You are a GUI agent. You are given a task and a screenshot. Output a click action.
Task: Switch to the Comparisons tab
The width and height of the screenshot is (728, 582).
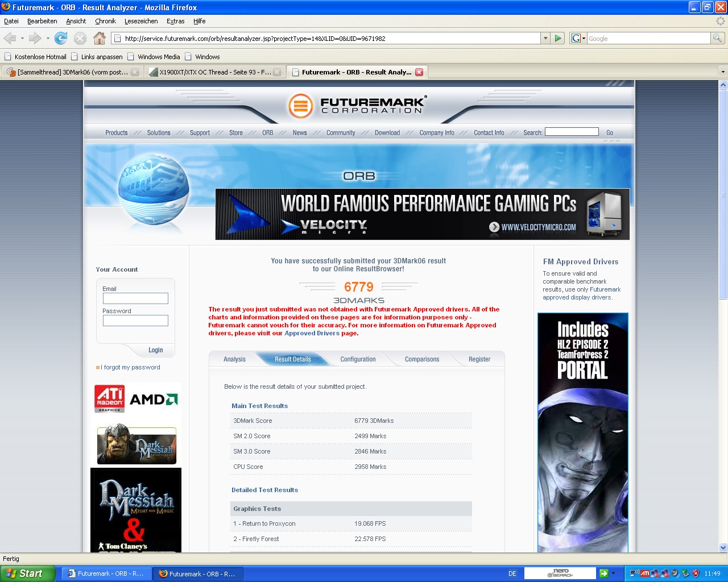point(422,359)
